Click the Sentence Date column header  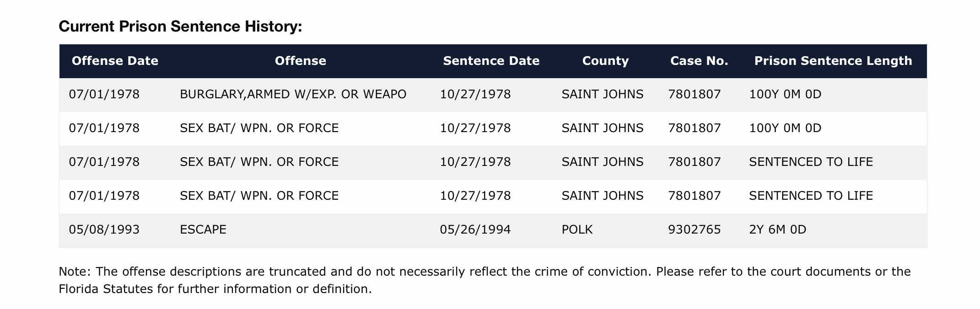click(491, 61)
